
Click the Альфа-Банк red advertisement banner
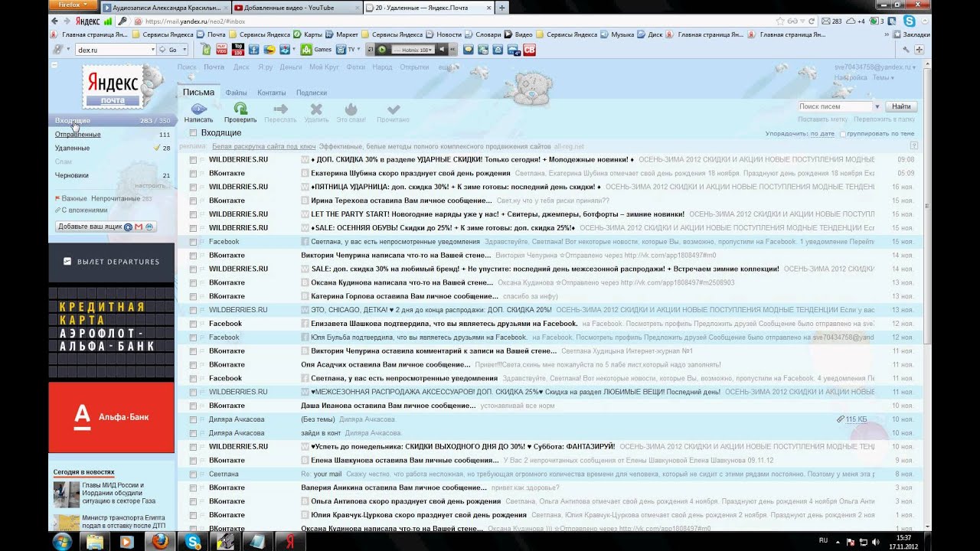[112, 417]
